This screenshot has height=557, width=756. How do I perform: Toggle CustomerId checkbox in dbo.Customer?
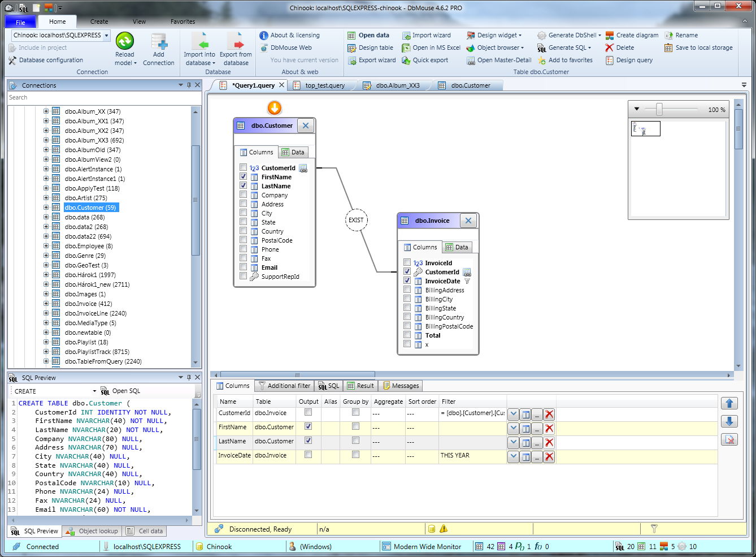243,167
